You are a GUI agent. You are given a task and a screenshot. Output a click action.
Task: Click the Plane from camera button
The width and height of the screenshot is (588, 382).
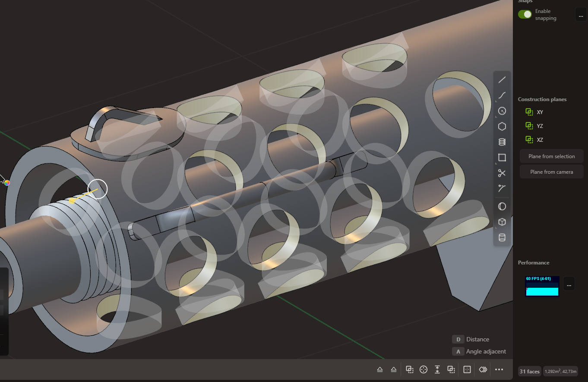point(551,172)
